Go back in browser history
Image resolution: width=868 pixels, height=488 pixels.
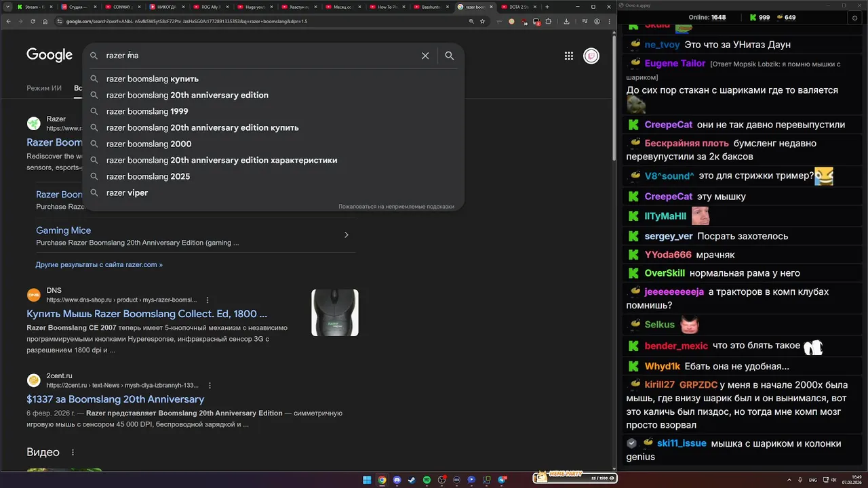point(7,21)
